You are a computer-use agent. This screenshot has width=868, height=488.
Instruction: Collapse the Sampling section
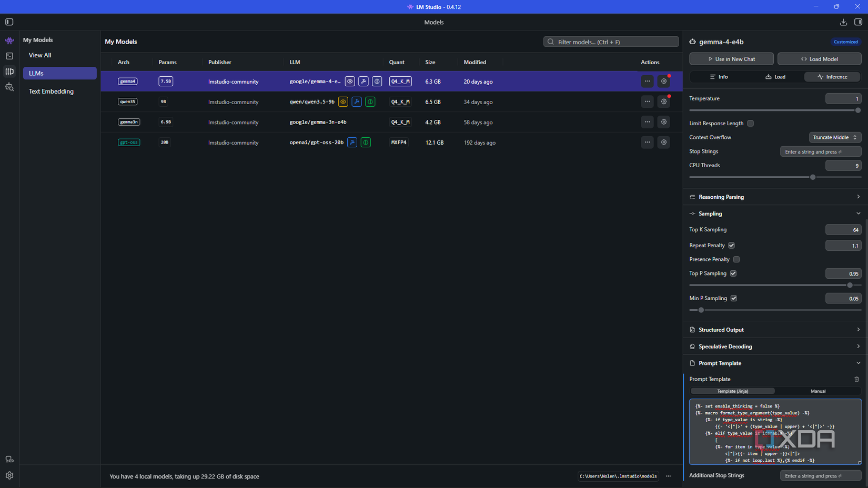click(x=775, y=213)
